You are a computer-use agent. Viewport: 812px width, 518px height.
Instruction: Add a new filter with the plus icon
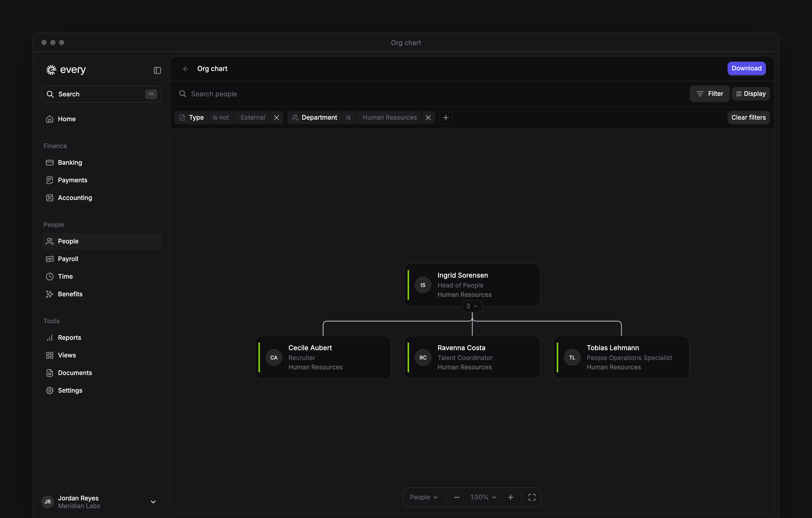(x=446, y=117)
